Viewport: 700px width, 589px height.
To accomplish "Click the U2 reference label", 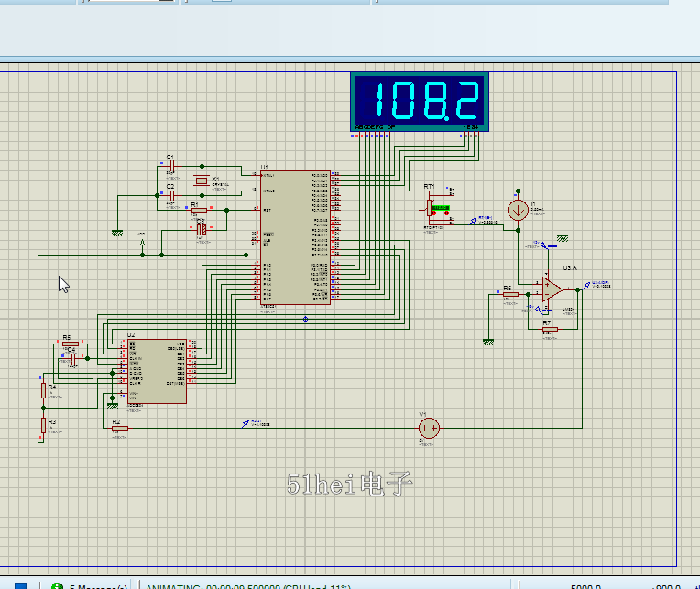I will (131, 334).
